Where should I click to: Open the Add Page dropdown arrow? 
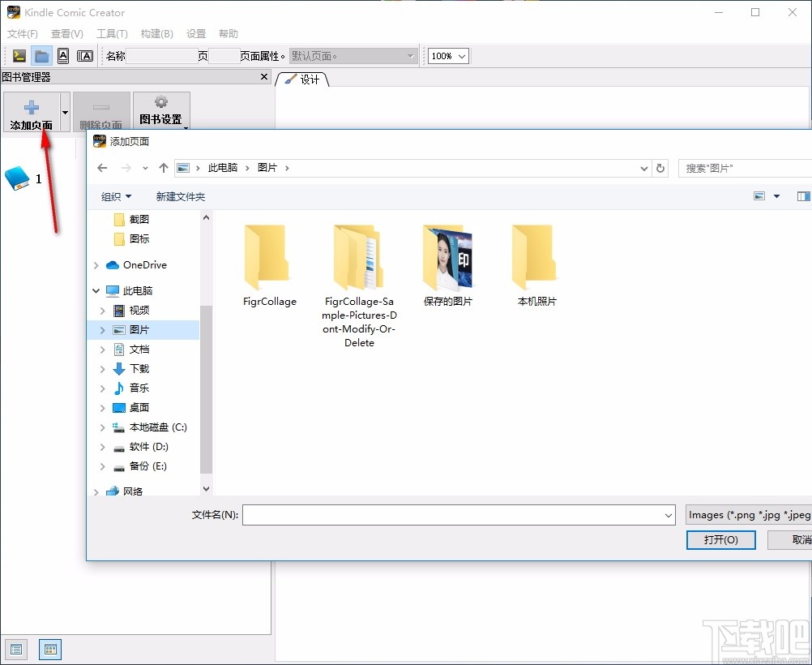coord(66,112)
